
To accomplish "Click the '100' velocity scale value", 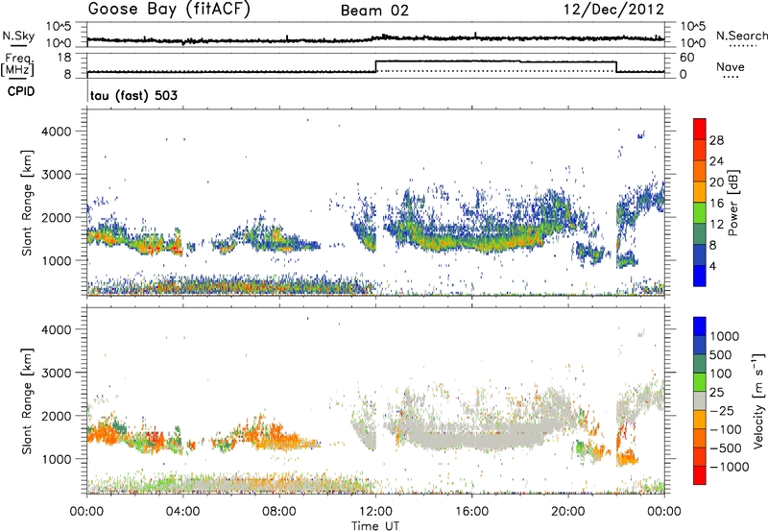I will (721, 374).
